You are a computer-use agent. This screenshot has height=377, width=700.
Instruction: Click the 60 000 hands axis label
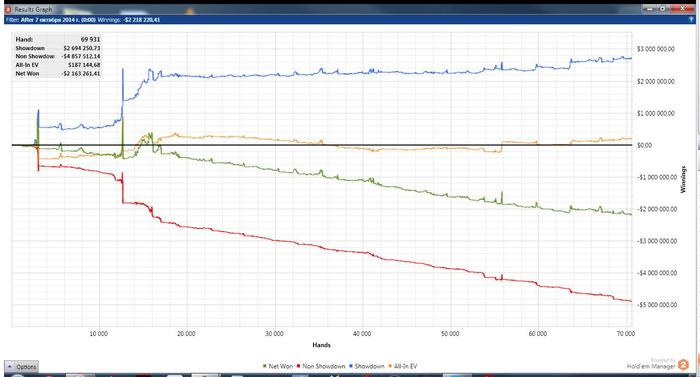pos(538,334)
